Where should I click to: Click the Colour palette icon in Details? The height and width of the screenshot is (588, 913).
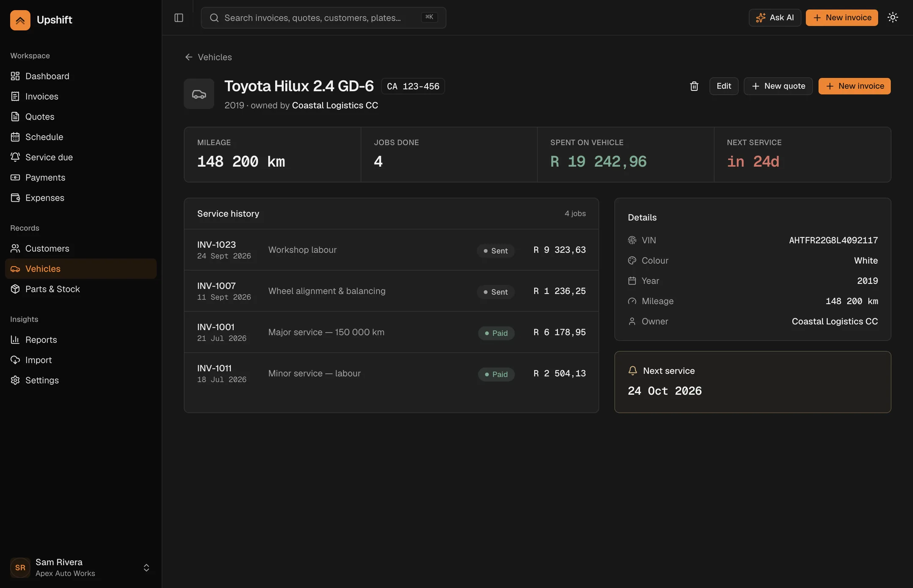click(x=632, y=261)
